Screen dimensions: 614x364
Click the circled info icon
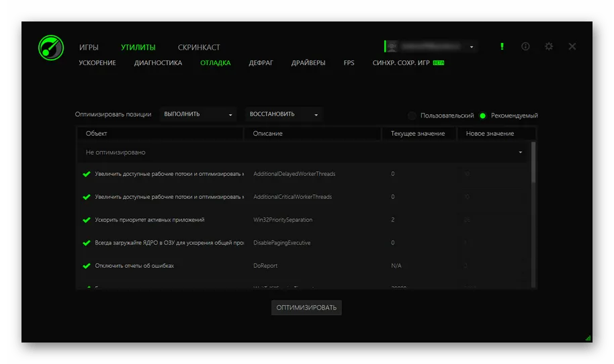click(x=525, y=46)
